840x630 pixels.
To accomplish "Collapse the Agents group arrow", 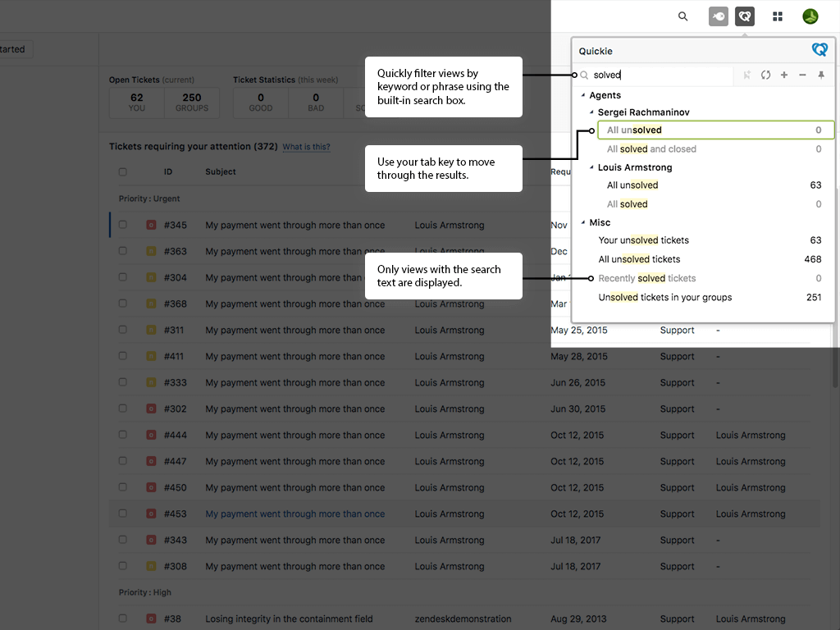I will click(x=583, y=95).
